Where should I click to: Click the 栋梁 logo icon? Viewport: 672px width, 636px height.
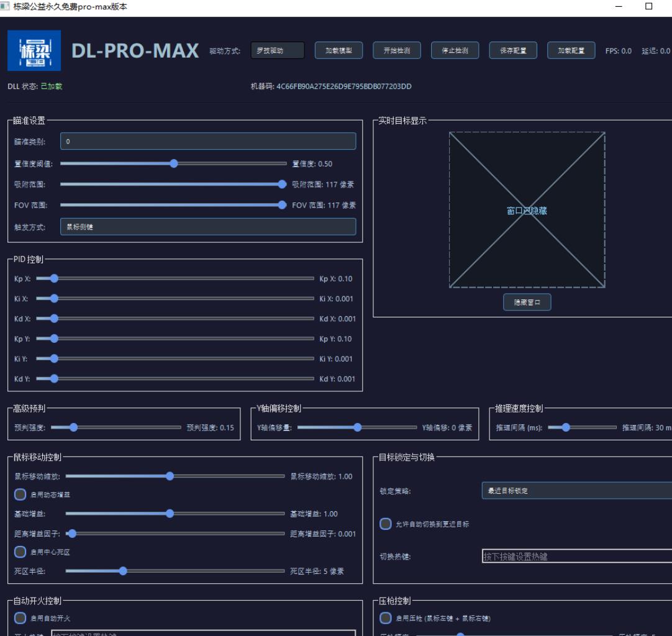[34, 50]
